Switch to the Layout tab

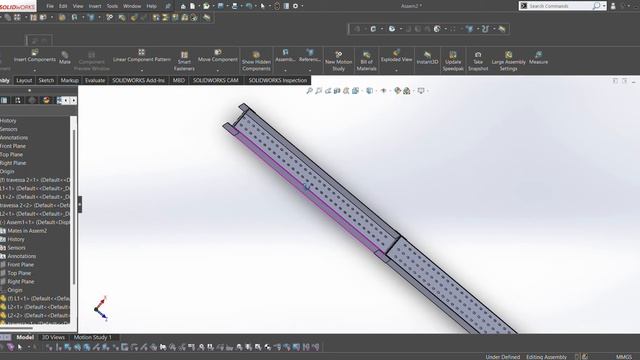tap(24, 80)
